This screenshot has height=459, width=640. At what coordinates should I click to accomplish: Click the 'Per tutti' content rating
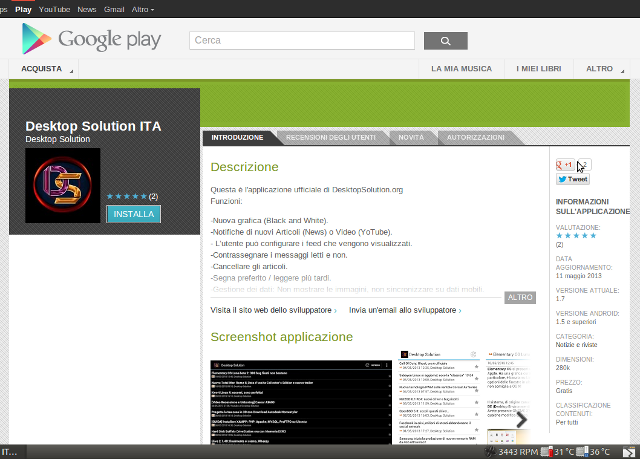point(567,422)
